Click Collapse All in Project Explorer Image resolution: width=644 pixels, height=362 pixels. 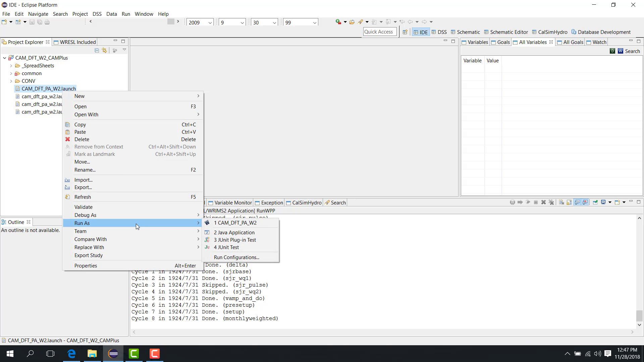97,50
